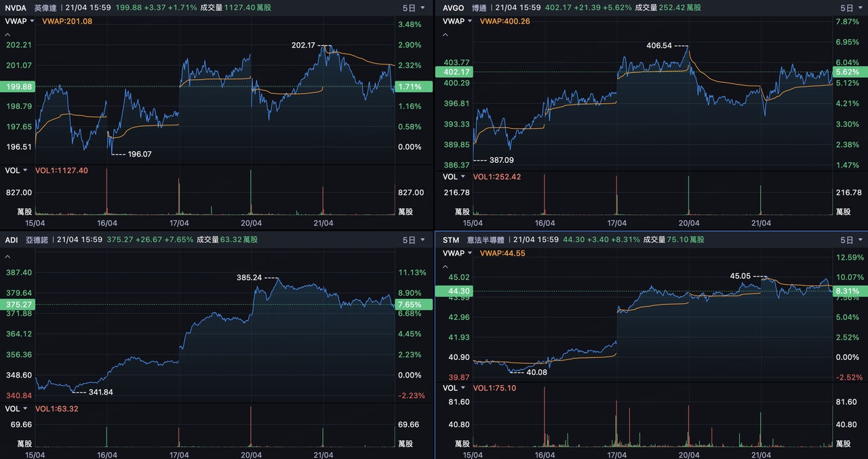Click the NVDA ticker symbol
This screenshot has width=868, height=459.
[x=16, y=8]
